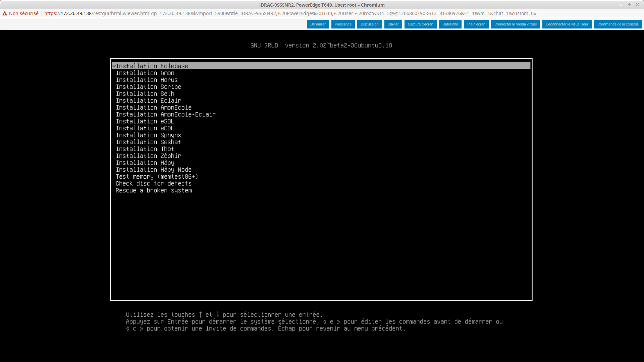Select Test memory (memtest86+) entry
The width and height of the screenshot is (644, 362).
(x=157, y=177)
